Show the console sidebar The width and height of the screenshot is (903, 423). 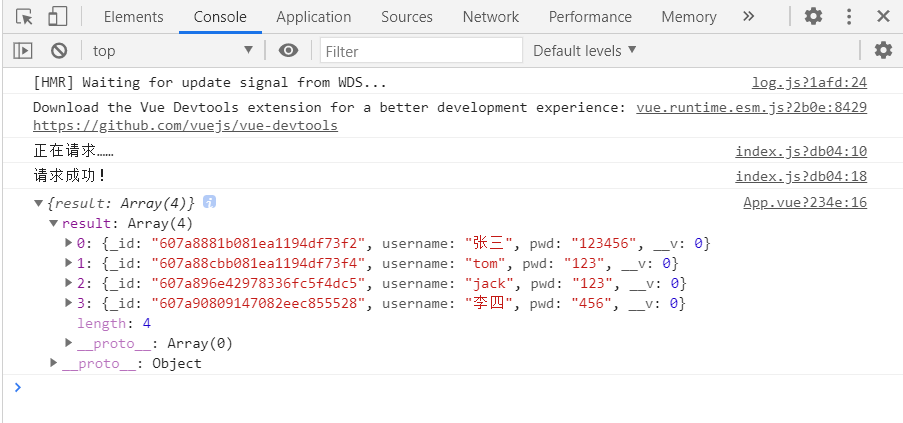22,51
